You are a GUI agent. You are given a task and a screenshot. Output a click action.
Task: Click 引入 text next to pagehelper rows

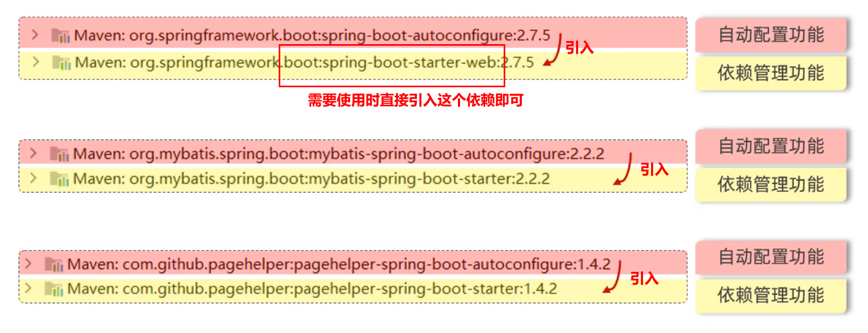(644, 278)
